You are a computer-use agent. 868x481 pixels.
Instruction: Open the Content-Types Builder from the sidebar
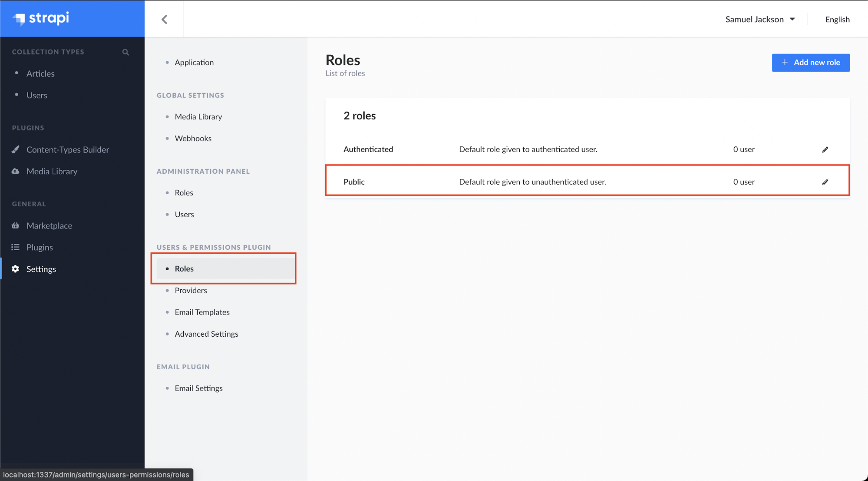tap(68, 149)
